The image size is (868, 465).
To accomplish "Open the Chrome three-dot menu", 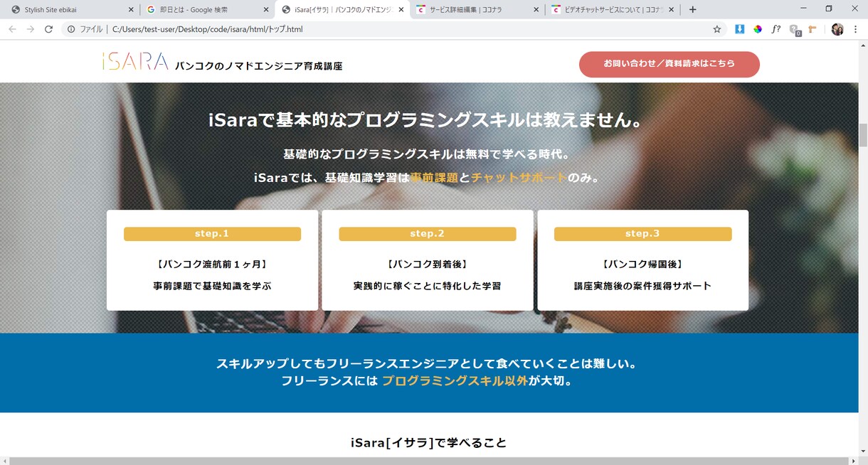I will [856, 29].
